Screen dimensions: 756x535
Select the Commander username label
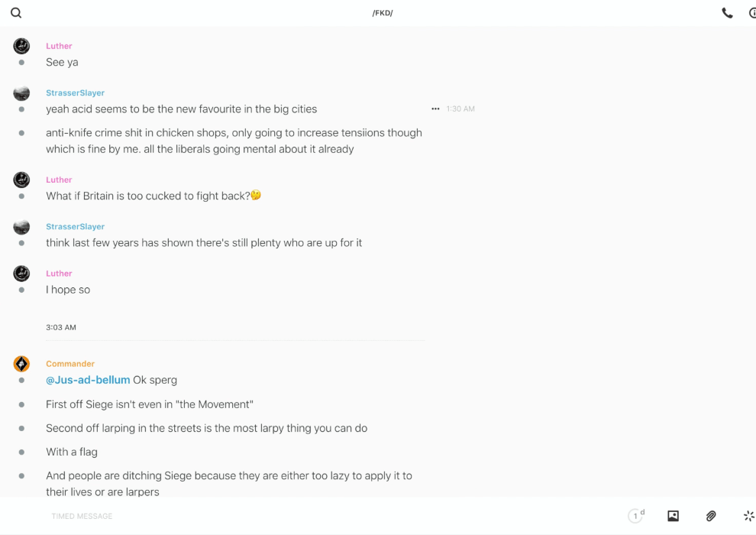coord(70,364)
